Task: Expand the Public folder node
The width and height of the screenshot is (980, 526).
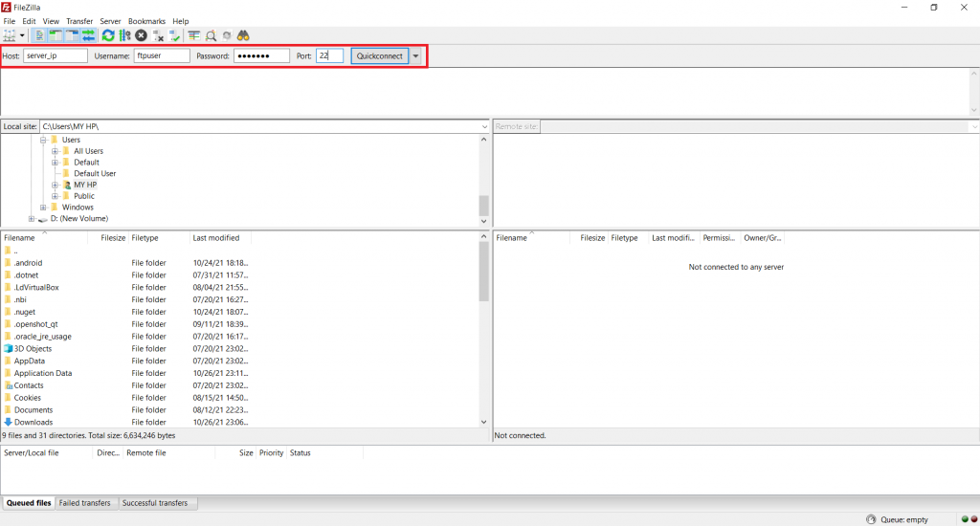Action: (x=55, y=196)
